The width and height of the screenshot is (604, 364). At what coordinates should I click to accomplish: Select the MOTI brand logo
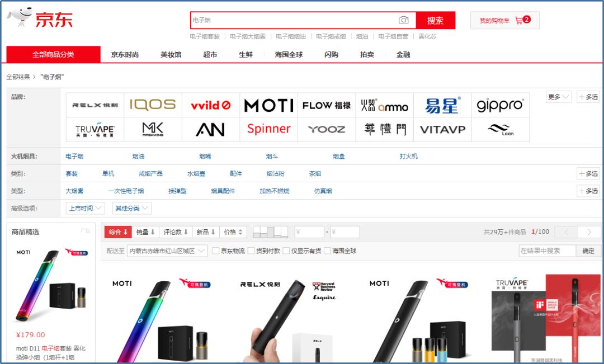click(269, 105)
